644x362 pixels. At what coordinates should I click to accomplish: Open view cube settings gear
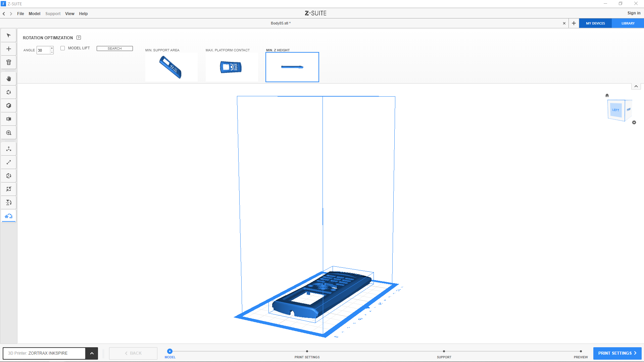(634, 122)
